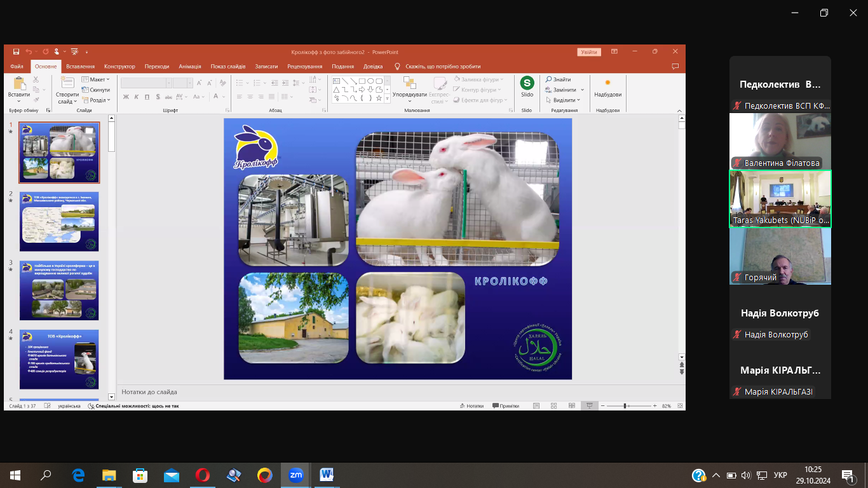Screen dimensions: 868x488
Task: Open Word from the Windows taskbar
Action: click(327, 475)
